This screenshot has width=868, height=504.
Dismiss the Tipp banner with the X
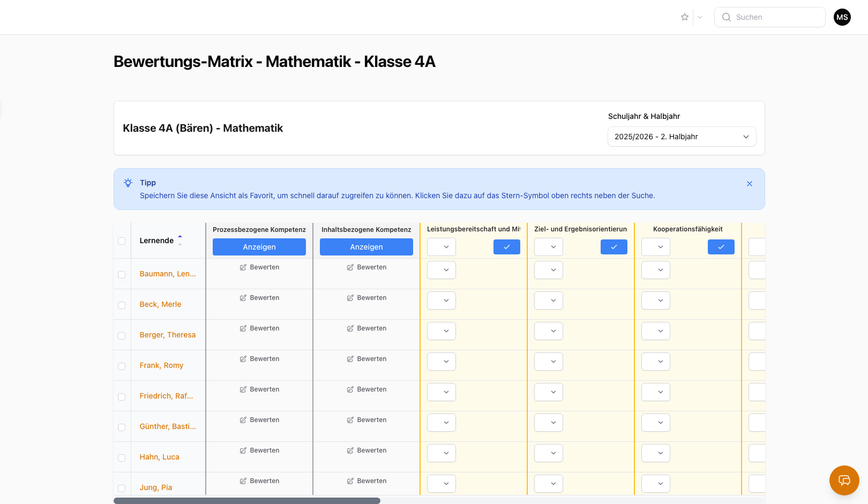click(x=750, y=183)
